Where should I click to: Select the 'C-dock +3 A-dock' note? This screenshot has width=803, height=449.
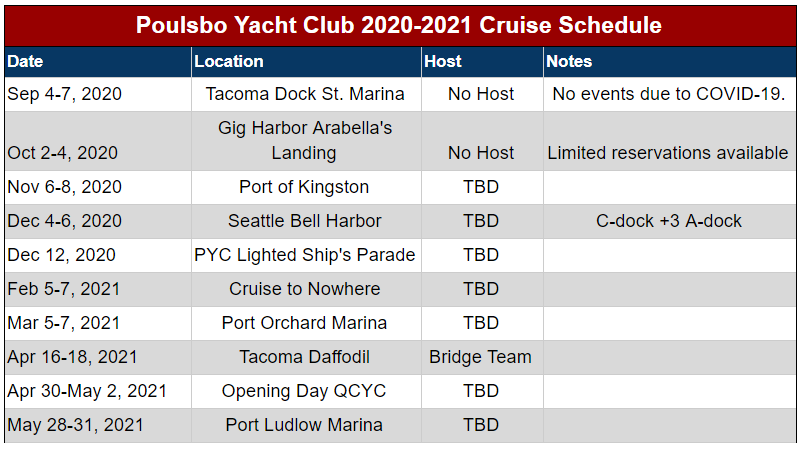[668, 221]
